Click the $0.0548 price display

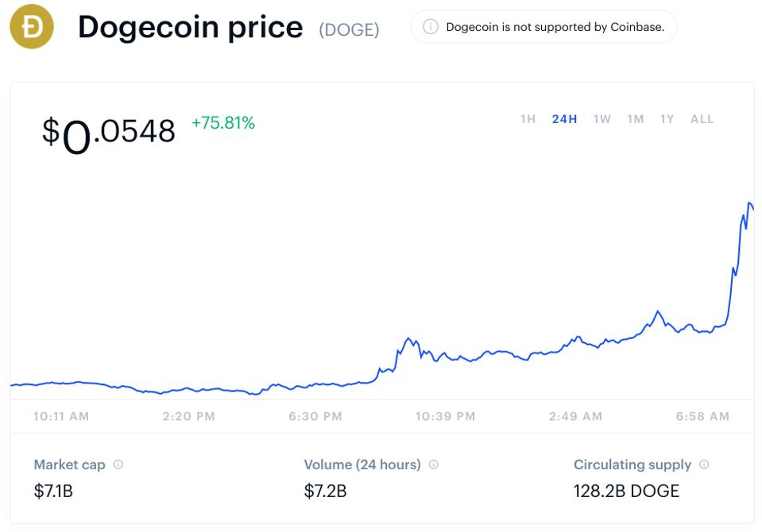coord(107,129)
